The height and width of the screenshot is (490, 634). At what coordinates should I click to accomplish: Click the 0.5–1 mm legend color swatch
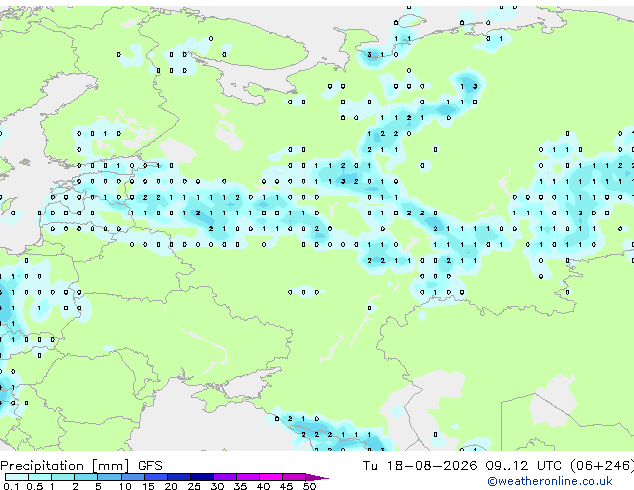pos(40,477)
